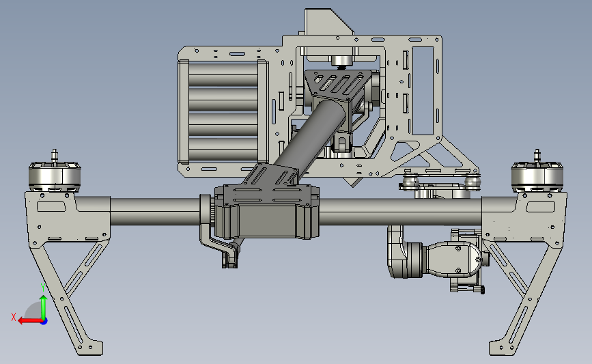
Task: Pick the damper mount above the gimbal
Action: [x=440, y=182]
